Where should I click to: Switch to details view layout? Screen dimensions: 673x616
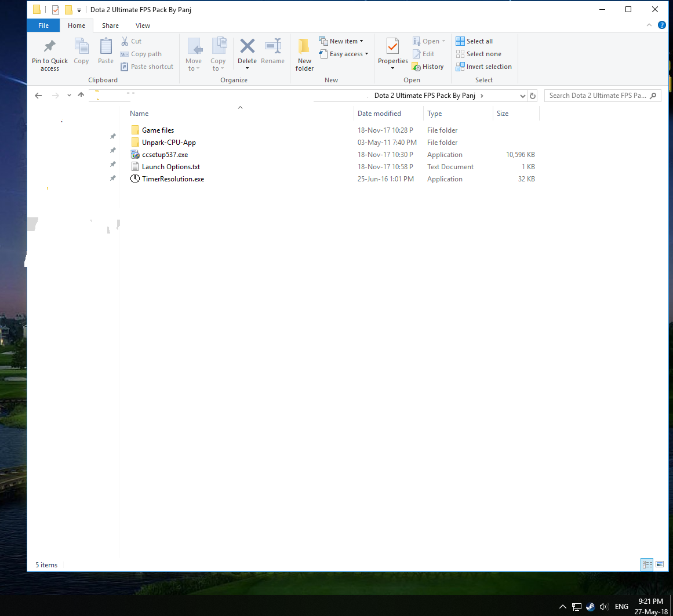click(646, 564)
